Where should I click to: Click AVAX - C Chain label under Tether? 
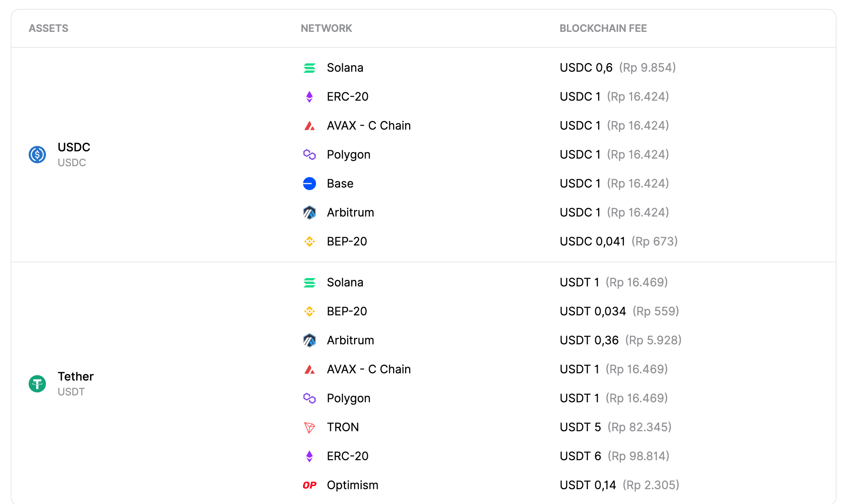click(x=369, y=369)
